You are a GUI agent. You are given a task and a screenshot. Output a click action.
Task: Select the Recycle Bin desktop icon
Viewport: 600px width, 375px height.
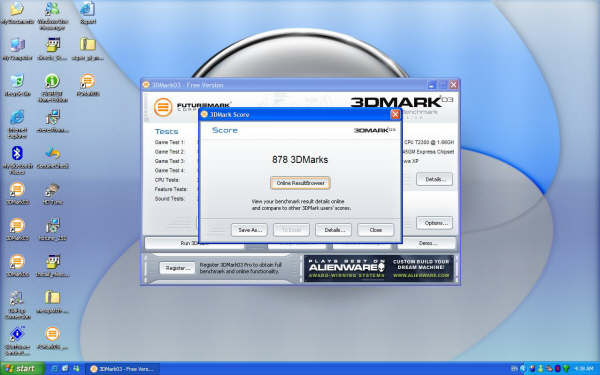17,85
